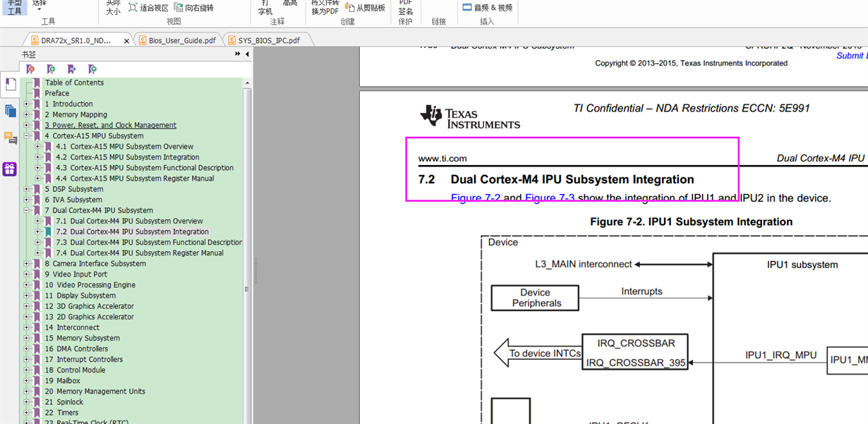Collapse the 书签 panel with the left arrow
Viewport: 868px width, 424px height.
pyautogui.click(x=248, y=54)
